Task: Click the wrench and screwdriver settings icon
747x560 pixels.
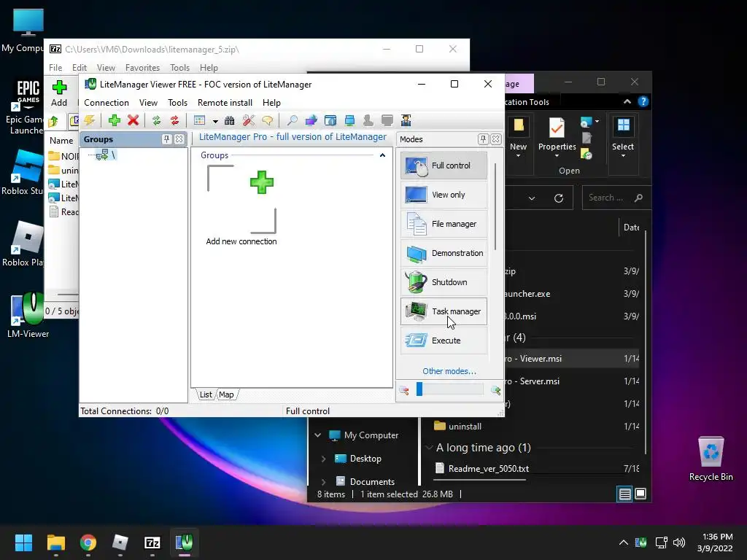Action: [x=249, y=120]
